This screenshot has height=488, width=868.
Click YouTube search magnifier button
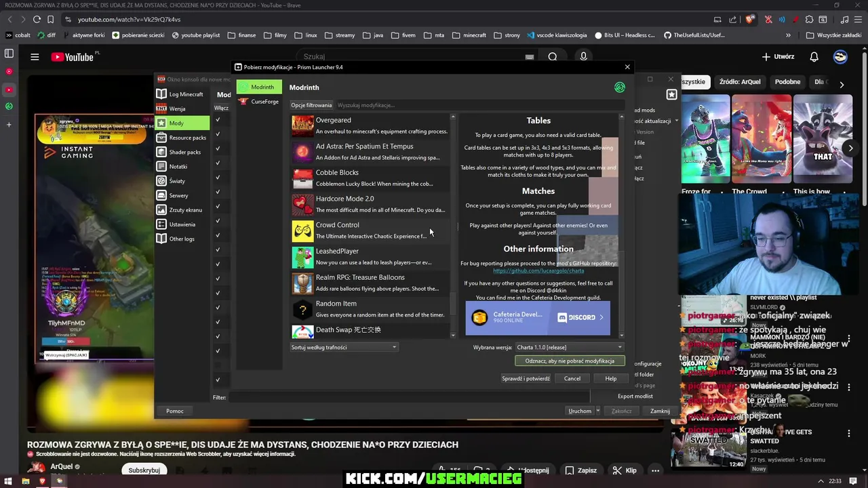point(553,57)
